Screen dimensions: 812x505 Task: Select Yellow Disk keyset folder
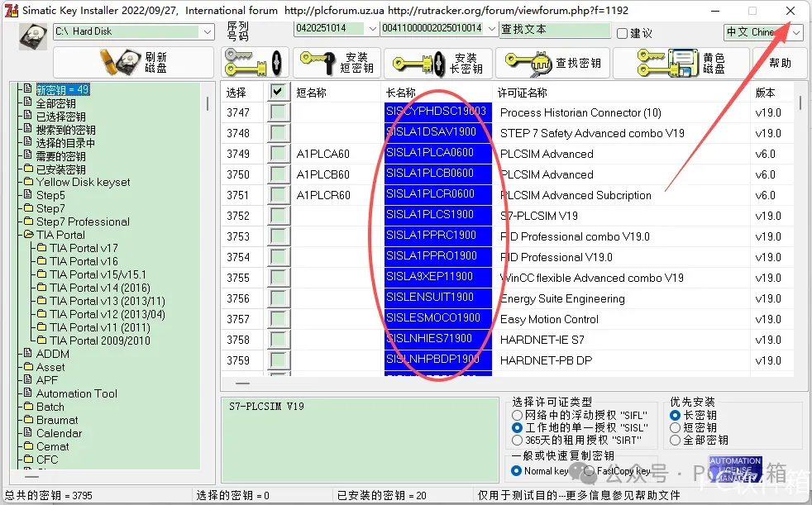point(83,182)
